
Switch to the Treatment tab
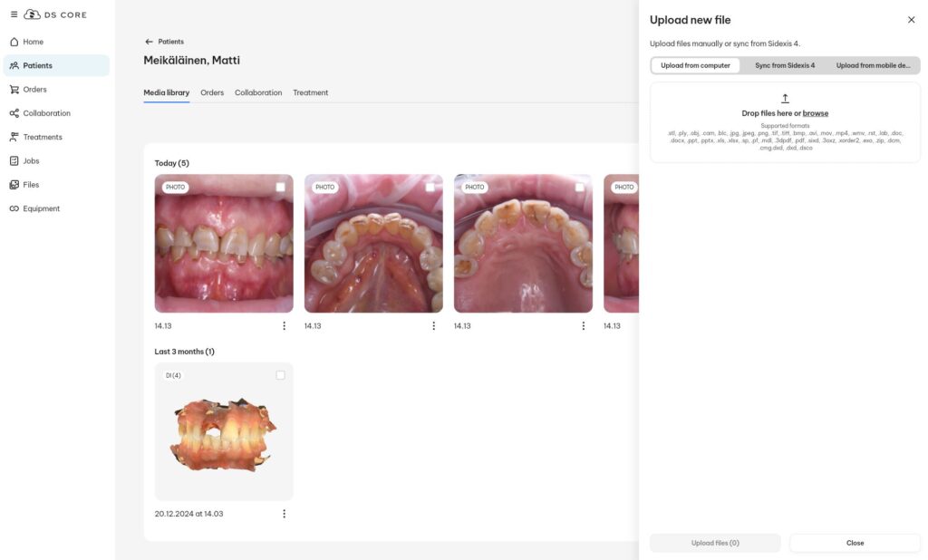310,92
